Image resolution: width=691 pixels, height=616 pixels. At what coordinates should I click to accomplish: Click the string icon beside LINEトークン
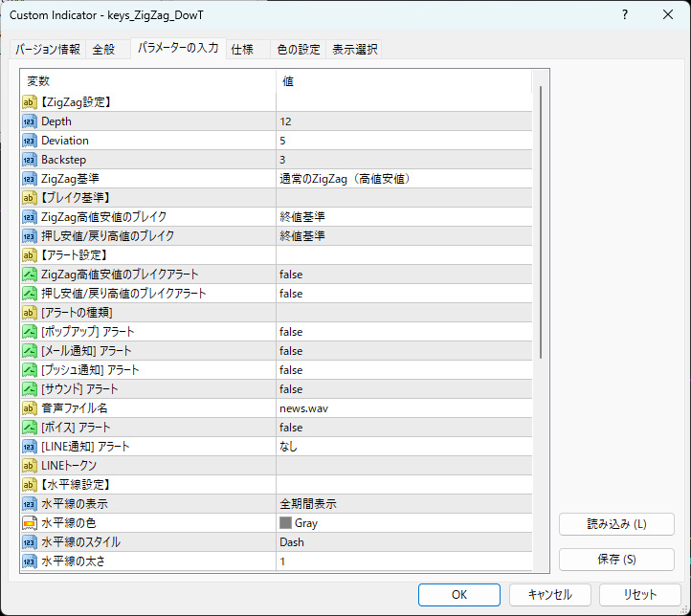29,466
